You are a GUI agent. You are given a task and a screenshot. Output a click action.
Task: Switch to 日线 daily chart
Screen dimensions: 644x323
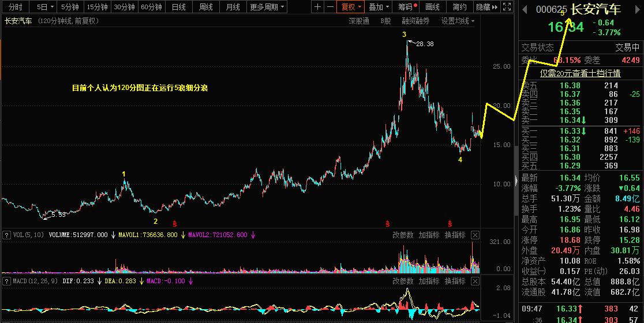(179, 7)
